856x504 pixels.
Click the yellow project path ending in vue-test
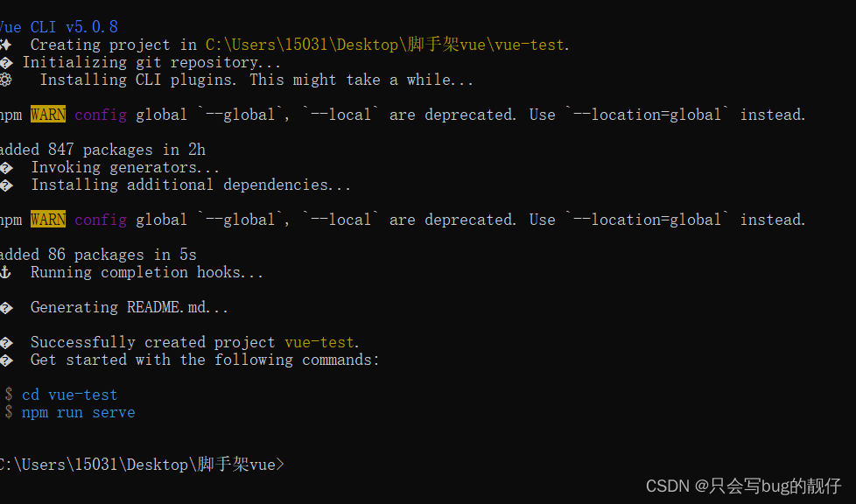point(385,45)
